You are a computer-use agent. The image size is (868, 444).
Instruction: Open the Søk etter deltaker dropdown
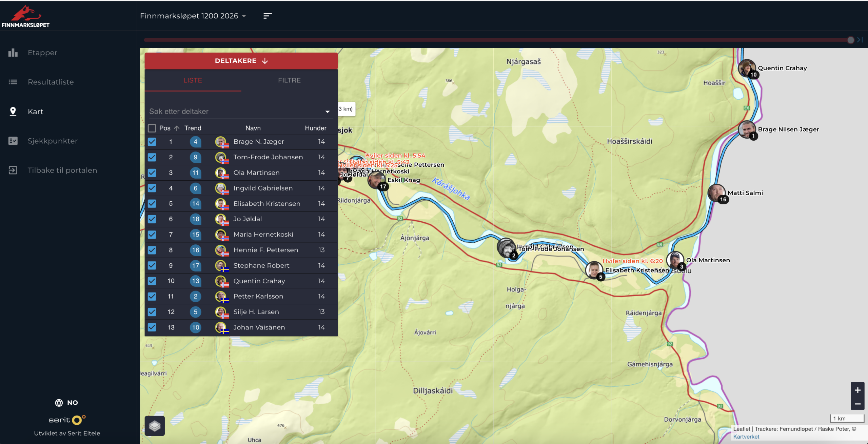[x=327, y=111]
